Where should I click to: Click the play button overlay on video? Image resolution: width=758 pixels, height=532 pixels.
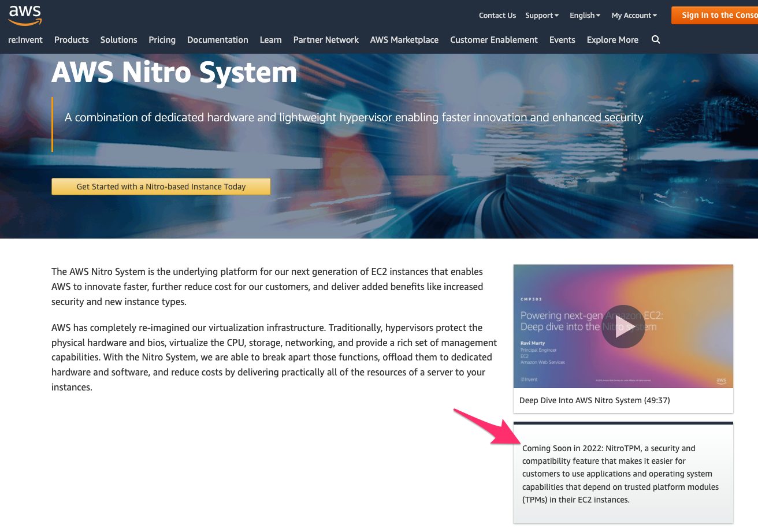click(623, 326)
